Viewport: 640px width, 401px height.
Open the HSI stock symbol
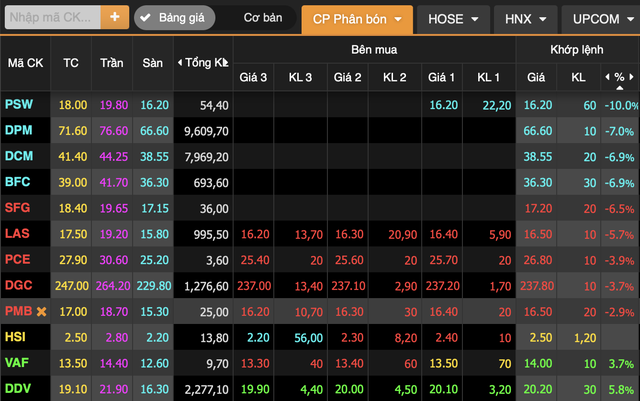click(x=16, y=337)
